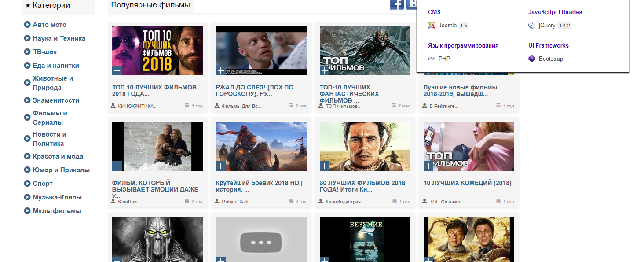The width and height of the screenshot is (644, 262).
Task: Click the Facebook share icon
Action: pyautogui.click(x=396, y=4)
